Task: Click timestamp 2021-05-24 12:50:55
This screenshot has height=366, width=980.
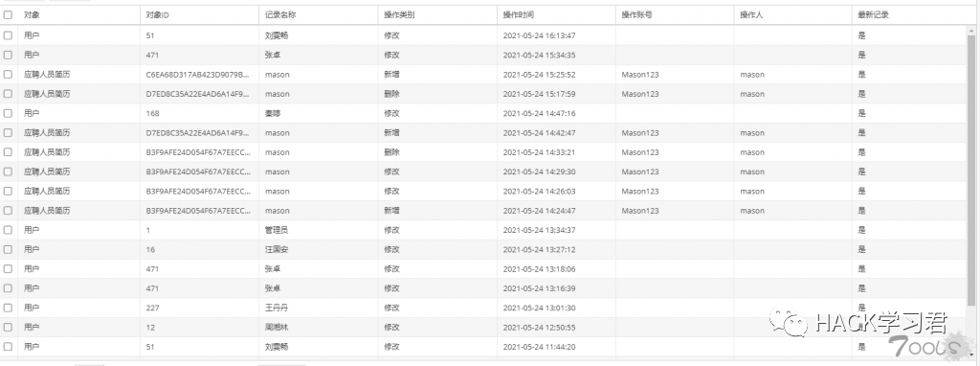Action: (x=540, y=327)
